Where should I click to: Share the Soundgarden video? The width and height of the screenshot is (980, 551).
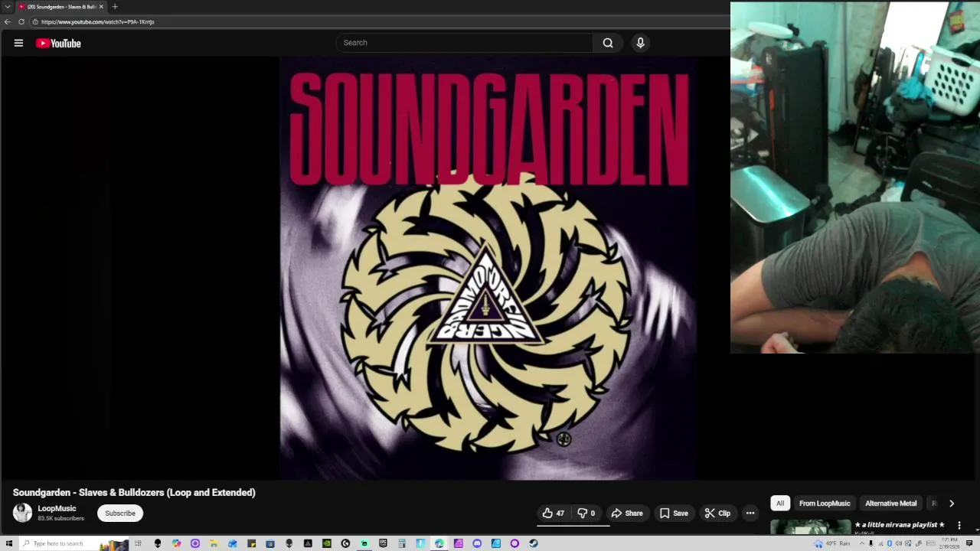coord(627,513)
